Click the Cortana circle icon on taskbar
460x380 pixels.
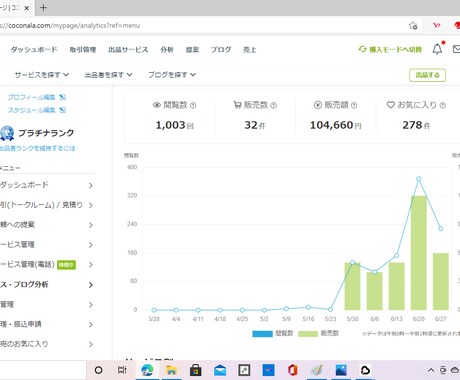click(98, 370)
